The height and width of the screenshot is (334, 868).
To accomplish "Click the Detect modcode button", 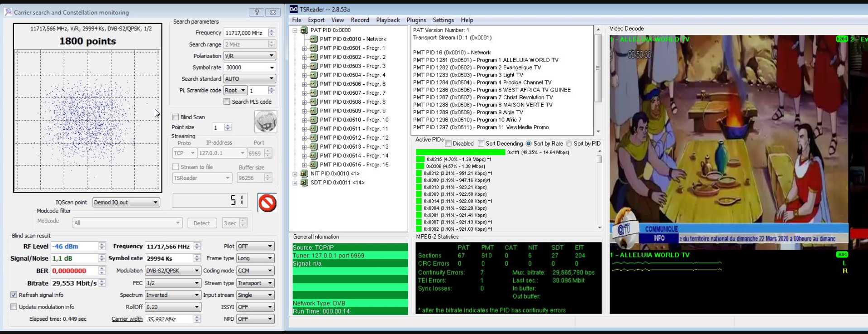I will (x=201, y=223).
